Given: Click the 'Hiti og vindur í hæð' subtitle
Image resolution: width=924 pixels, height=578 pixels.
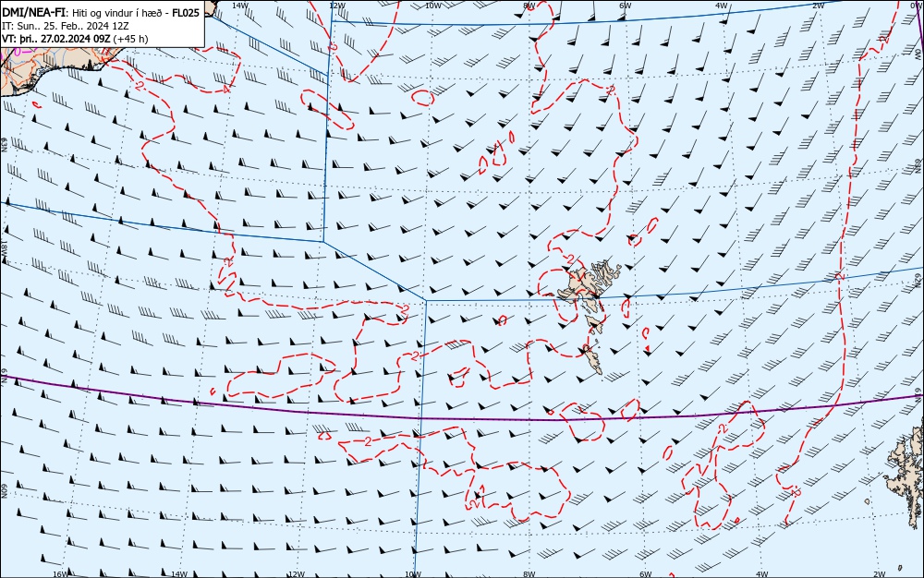Looking at the screenshot, I should tap(117, 13).
